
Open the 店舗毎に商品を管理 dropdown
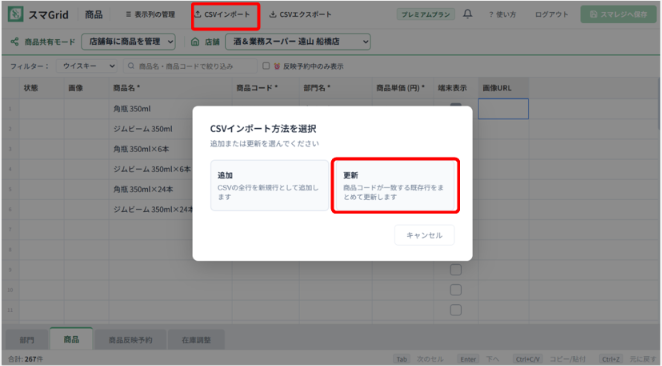tap(128, 42)
